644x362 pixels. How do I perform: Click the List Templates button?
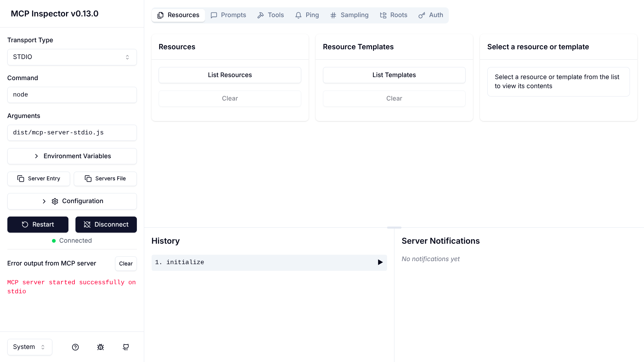point(394,75)
